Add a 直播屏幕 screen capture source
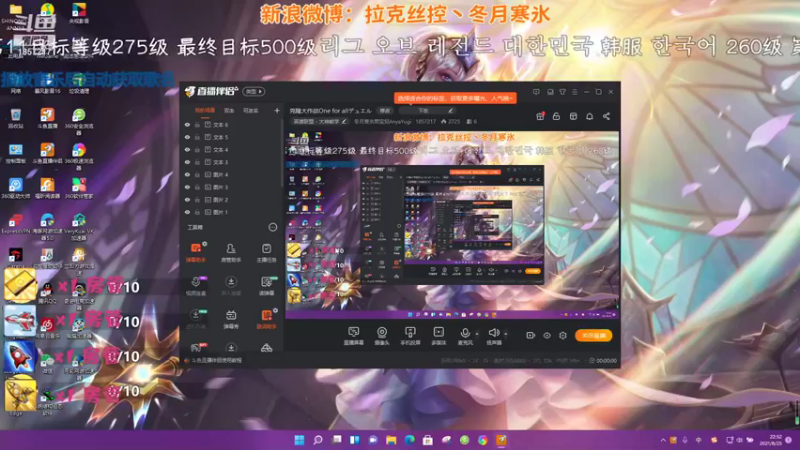Screen dimensions: 800x450 point(354,336)
